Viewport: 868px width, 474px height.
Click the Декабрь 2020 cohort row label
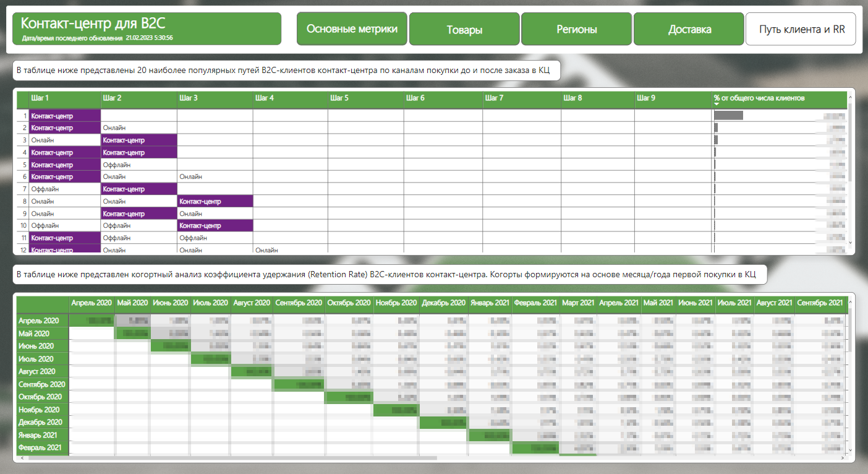[x=42, y=422]
